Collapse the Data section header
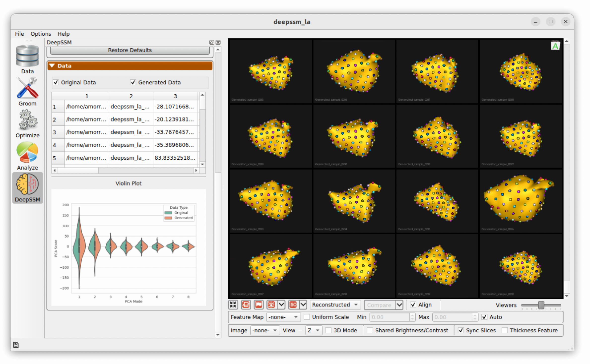This screenshot has height=364, width=590. click(130, 66)
